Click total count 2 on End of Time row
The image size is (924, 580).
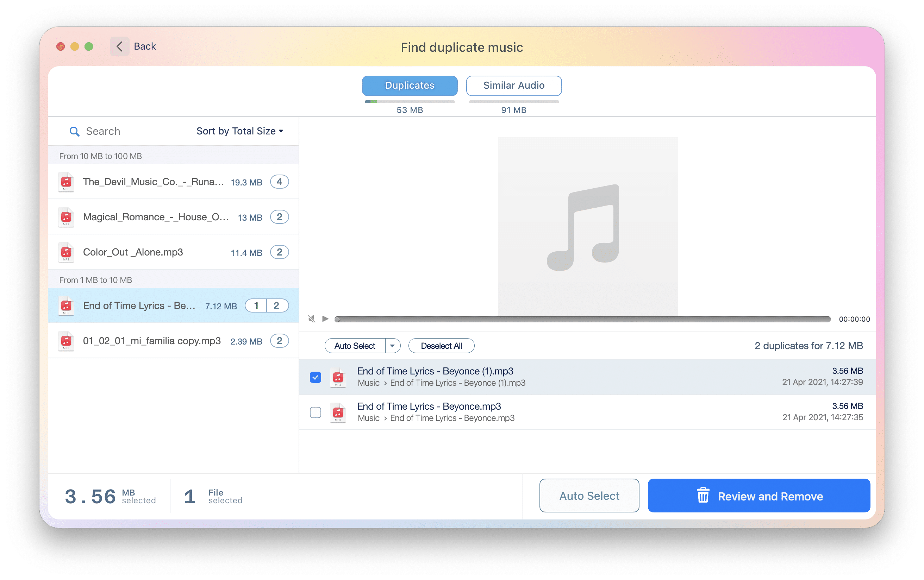[x=277, y=306]
